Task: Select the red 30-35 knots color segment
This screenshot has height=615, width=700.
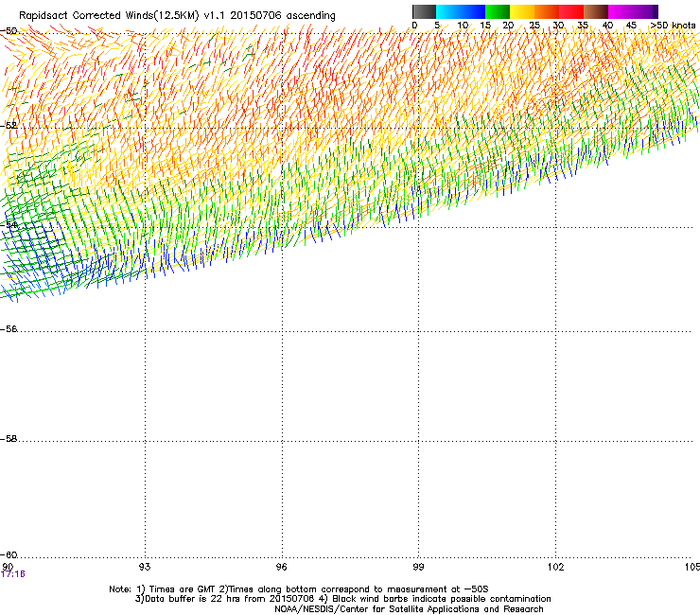Action: coord(571,11)
